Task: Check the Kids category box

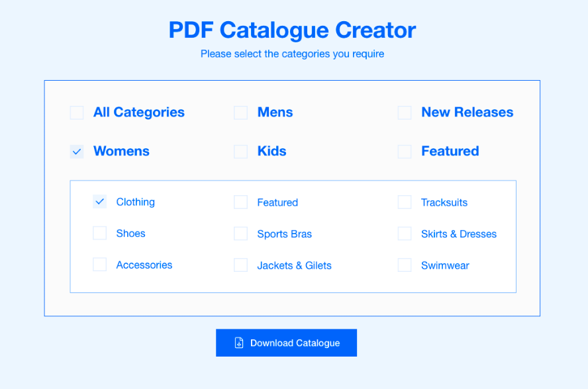Action: 240,151
